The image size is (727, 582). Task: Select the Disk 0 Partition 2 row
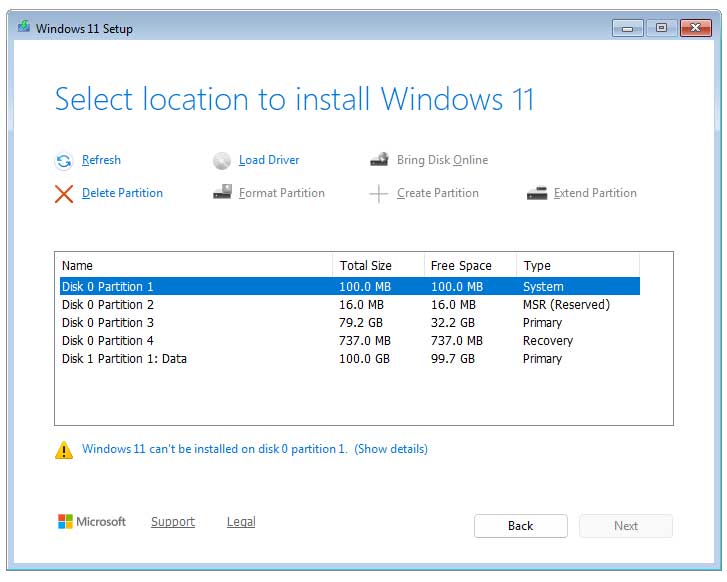coord(350,305)
